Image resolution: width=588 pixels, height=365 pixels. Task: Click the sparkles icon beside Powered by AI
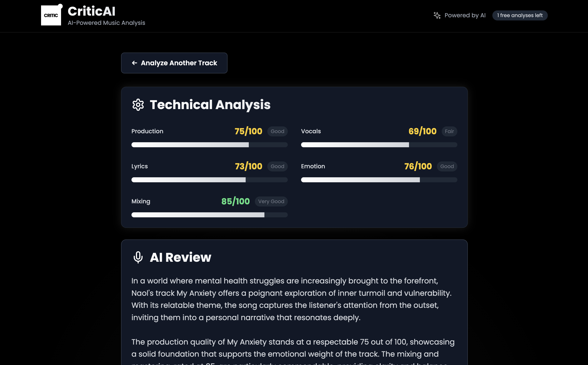pos(437,15)
